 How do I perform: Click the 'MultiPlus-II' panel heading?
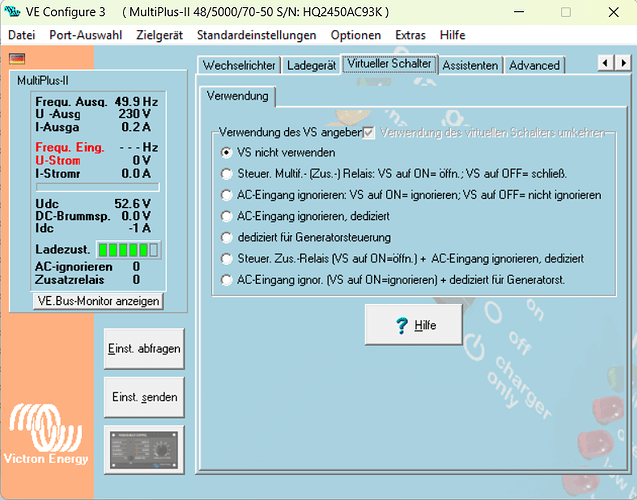click(x=43, y=81)
